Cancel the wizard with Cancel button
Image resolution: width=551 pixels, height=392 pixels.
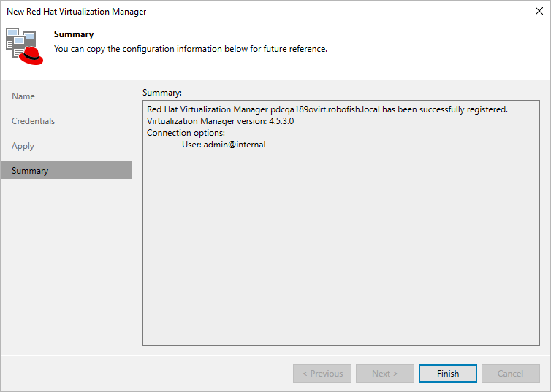pos(510,374)
